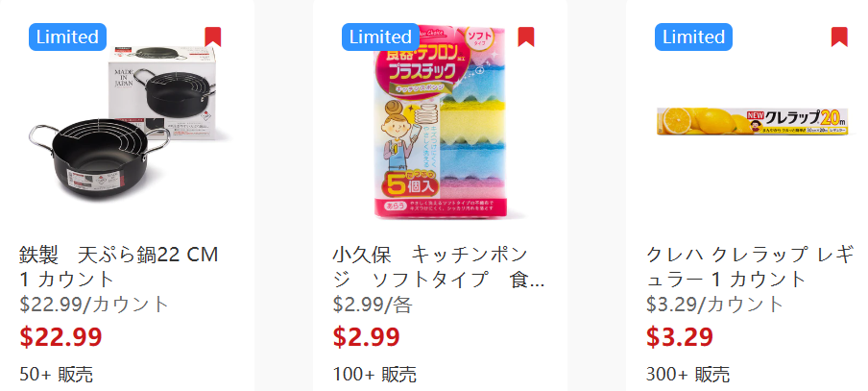868x391 pixels.
Task: Click the 100+ 販売 sold count
Action: point(374,375)
